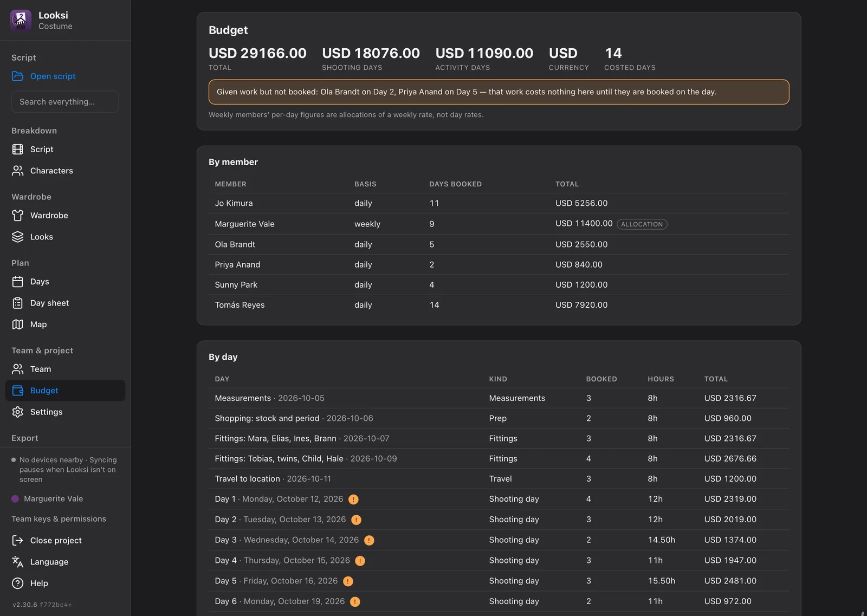Click the Travel to location day row
Viewport: 867px width, 616px height.
(499, 479)
